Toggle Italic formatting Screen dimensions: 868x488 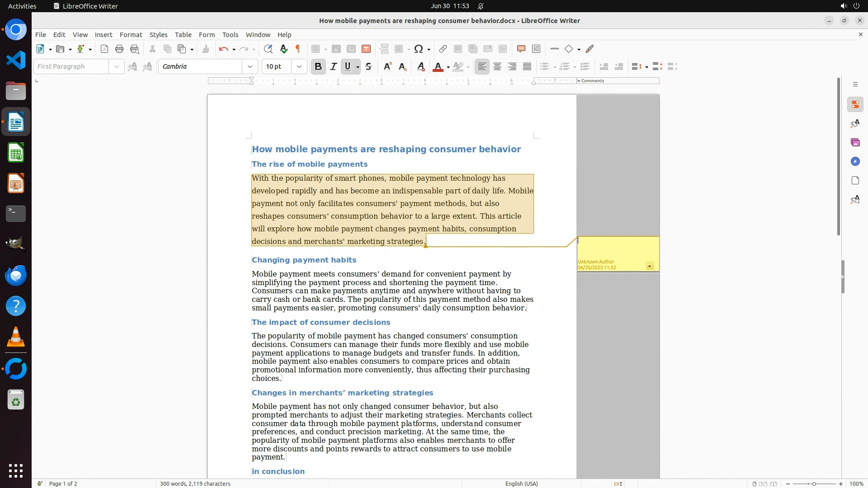click(334, 67)
